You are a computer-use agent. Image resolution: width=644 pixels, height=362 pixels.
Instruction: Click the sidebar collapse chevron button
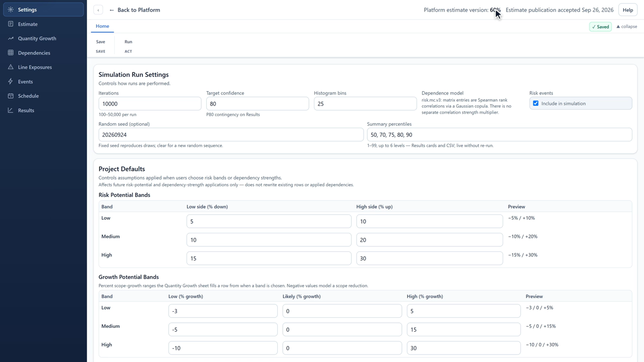[98, 10]
